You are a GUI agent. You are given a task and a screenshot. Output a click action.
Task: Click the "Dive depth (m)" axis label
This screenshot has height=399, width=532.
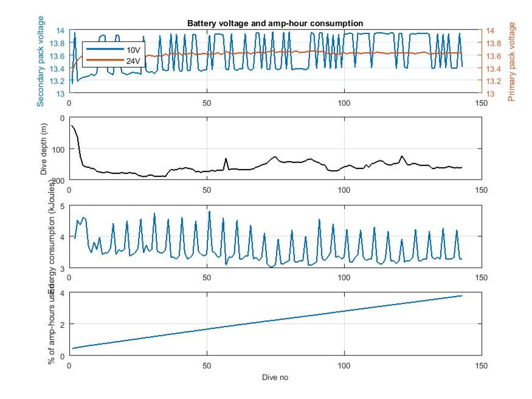[x=43, y=148]
